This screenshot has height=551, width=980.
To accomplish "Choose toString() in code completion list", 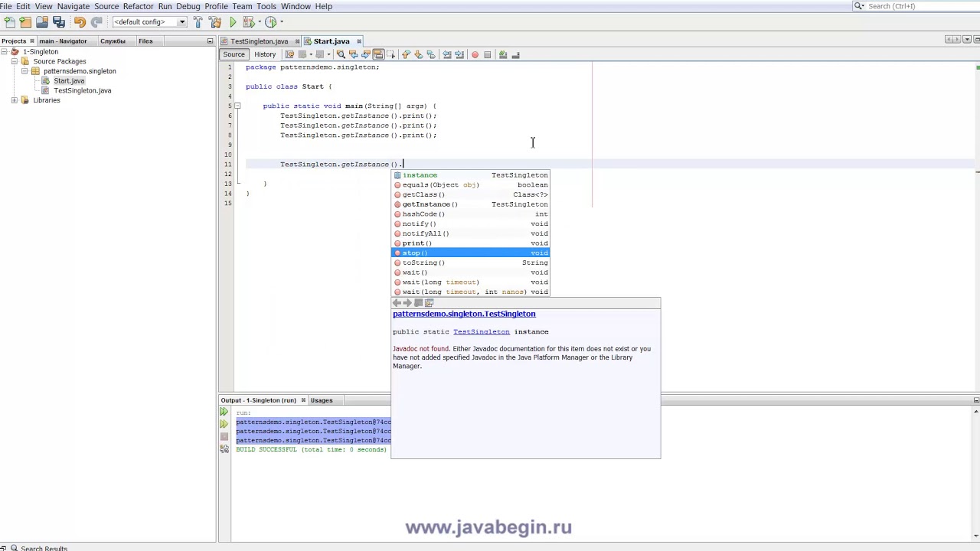I will (471, 262).
